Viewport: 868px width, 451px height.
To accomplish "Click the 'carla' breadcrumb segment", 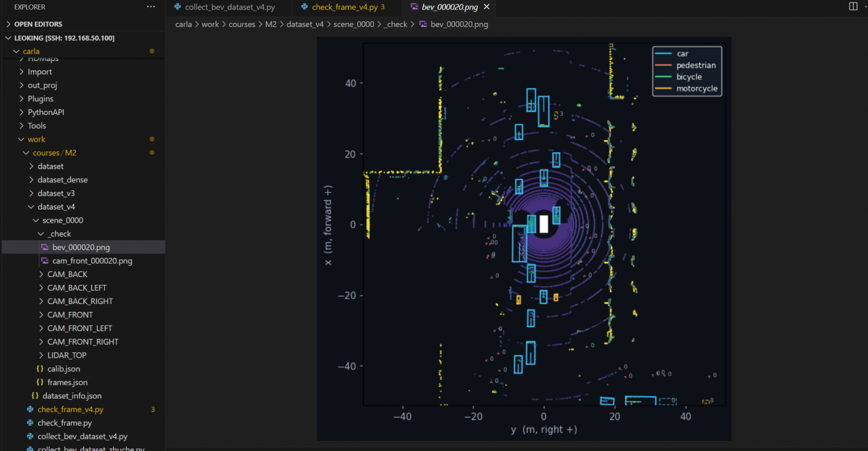I will pyautogui.click(x=183, y=24).
